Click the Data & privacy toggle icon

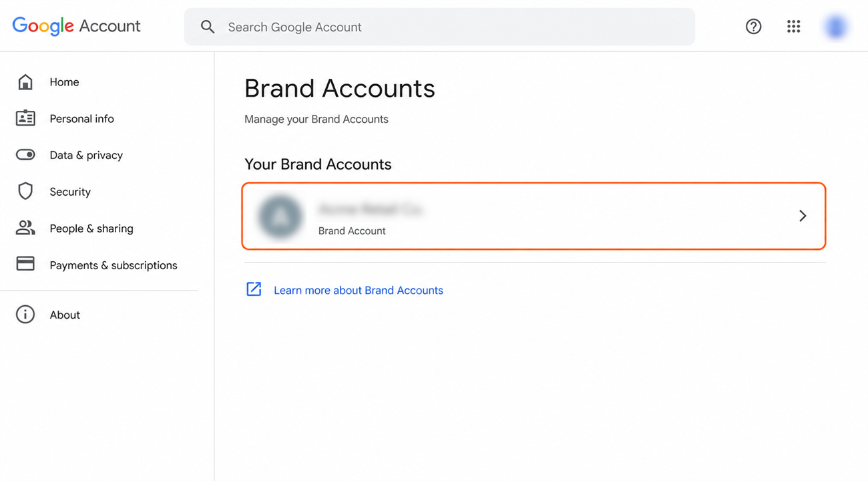pyautogui.click(x=25, y=155)
